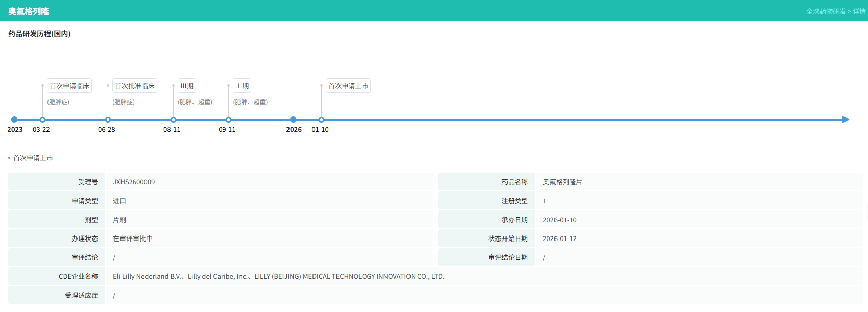Click the 详情 breadcrumb item
The image size is (868, 312).
[859, 11]
